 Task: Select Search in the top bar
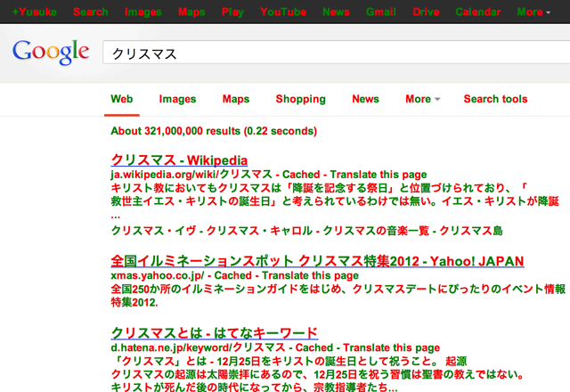91,12
